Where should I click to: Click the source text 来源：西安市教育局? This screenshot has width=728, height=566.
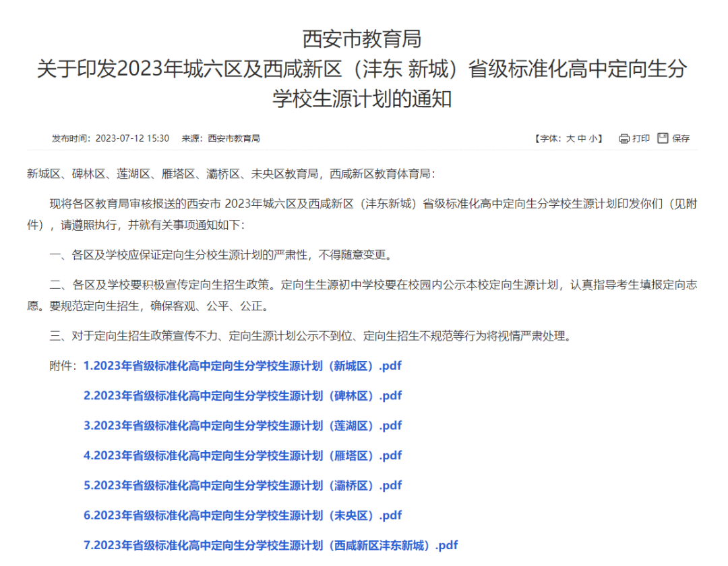tap(220, 138)
